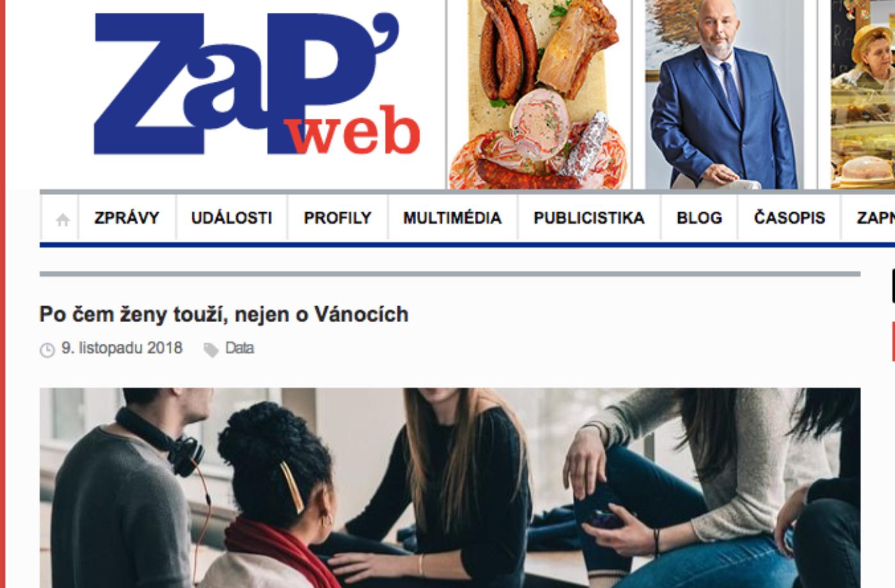Select UDÁLOSTI in the navigation bar

coord(231,218)
